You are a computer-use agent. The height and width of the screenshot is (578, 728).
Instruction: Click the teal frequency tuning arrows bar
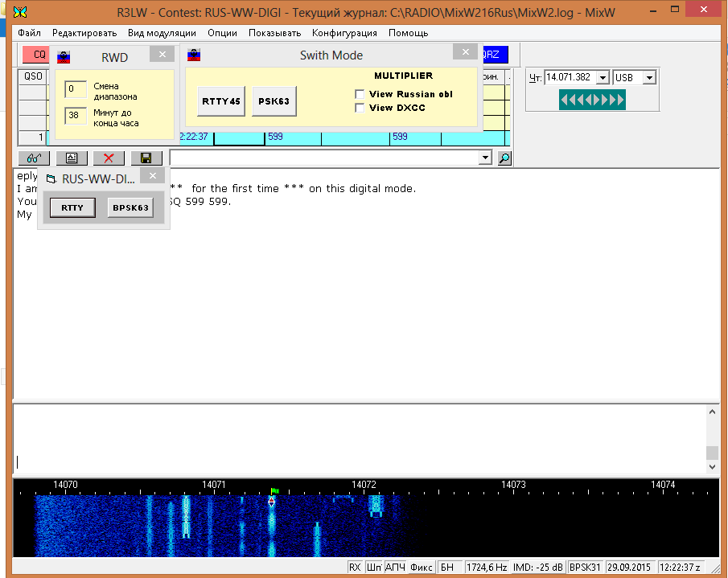click(x=592, y=100)
